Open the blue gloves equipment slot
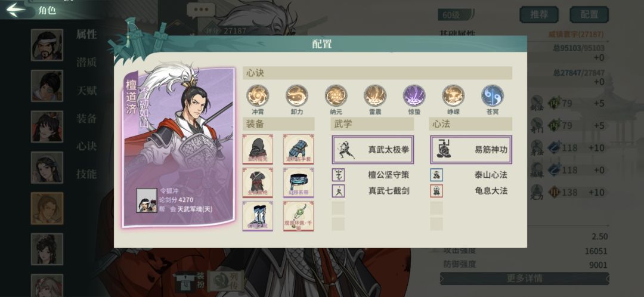 point(299,149)
